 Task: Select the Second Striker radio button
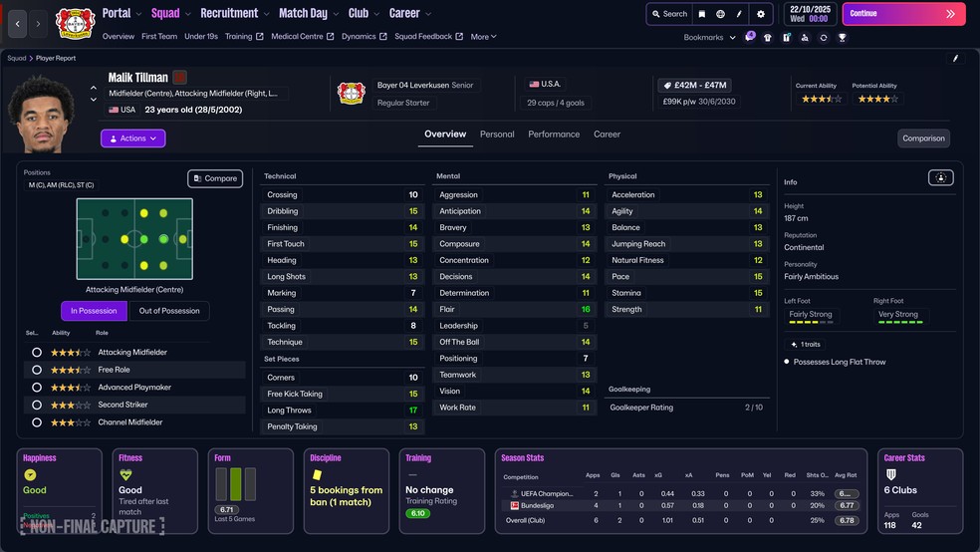pos(37,406)
